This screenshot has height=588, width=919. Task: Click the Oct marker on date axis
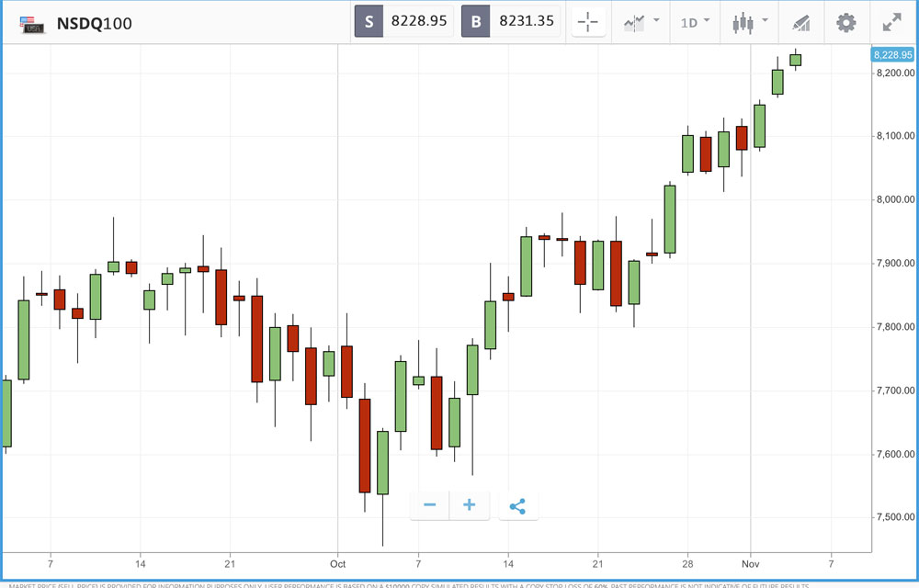pyautogui.click(x=338, y=563)
